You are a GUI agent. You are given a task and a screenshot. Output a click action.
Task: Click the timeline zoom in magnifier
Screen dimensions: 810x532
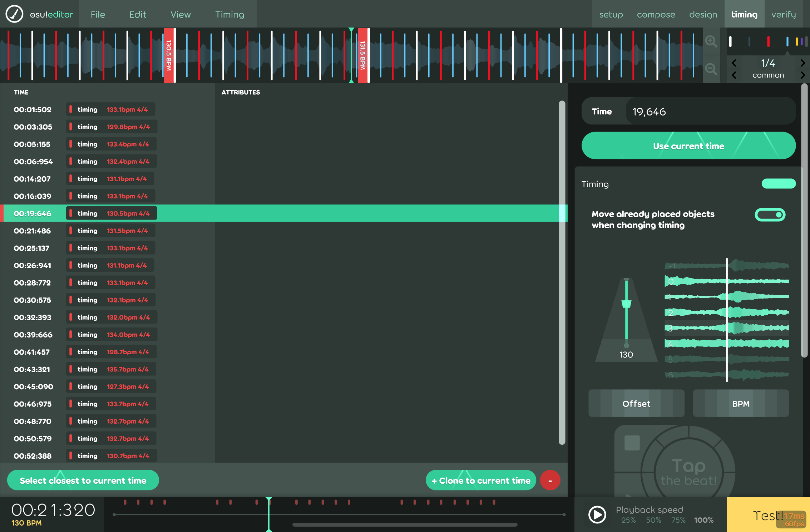click(x=711, y=41)
